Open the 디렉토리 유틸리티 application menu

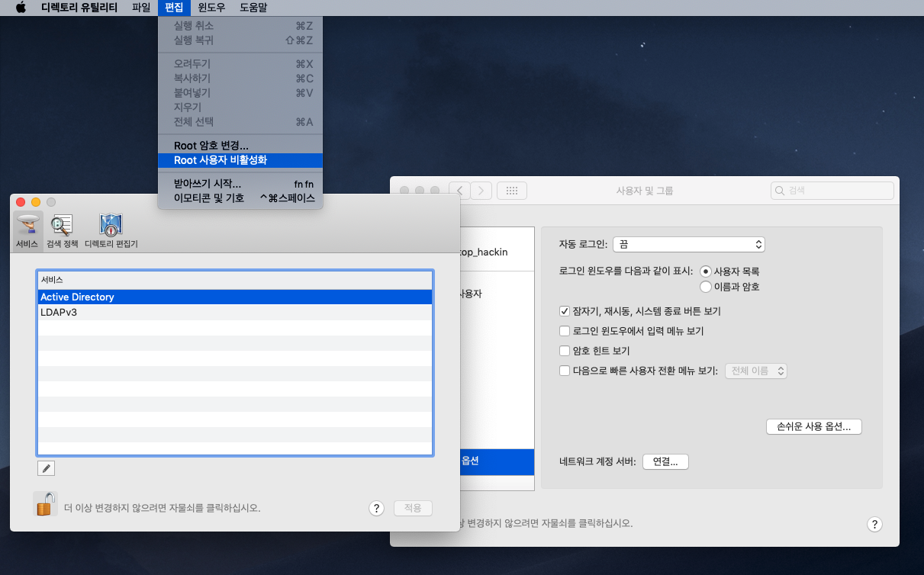tap(79, 8)
